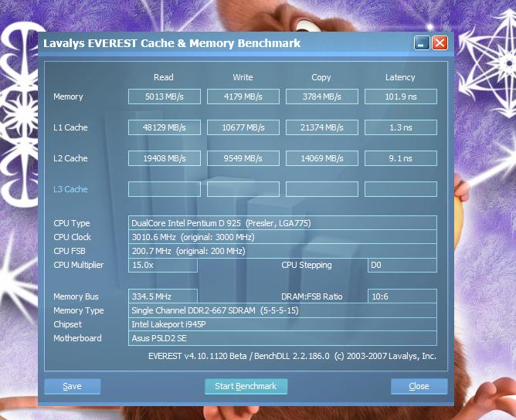Select L1 Cache Write 10677 MB/s
The height and width of the screenshot is (420, 516).
[x=243, y=127]
